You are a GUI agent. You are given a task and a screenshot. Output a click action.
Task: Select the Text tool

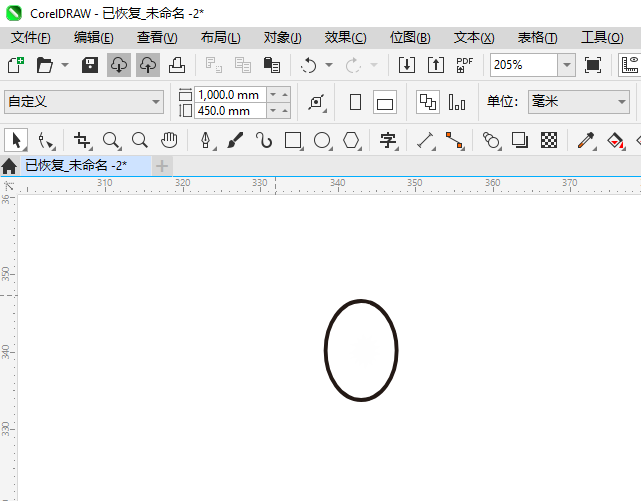tap(388, 140)
